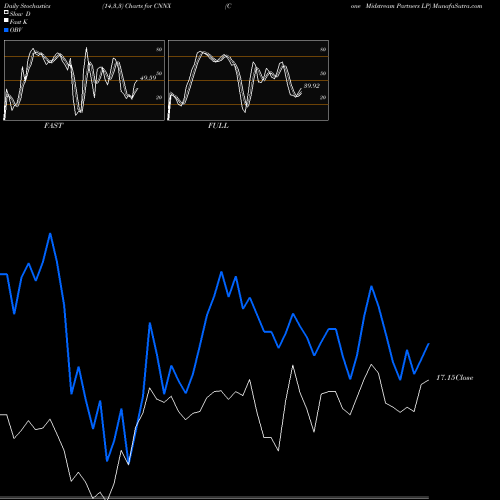Click the 80 level label in FAST chart

[159, 50]
